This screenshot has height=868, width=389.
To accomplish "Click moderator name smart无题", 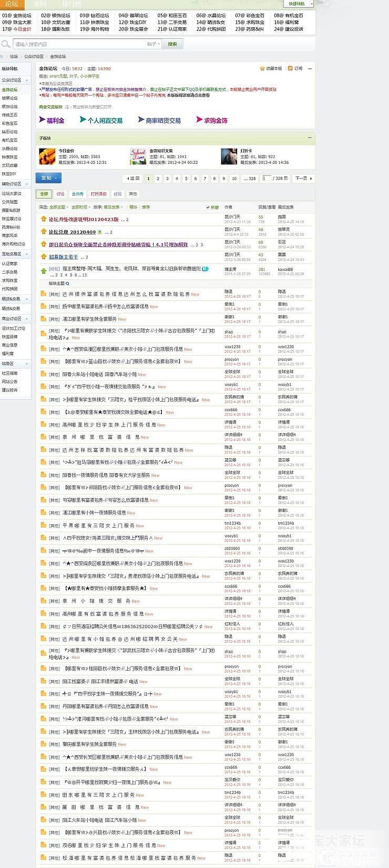I will [58, 76].
